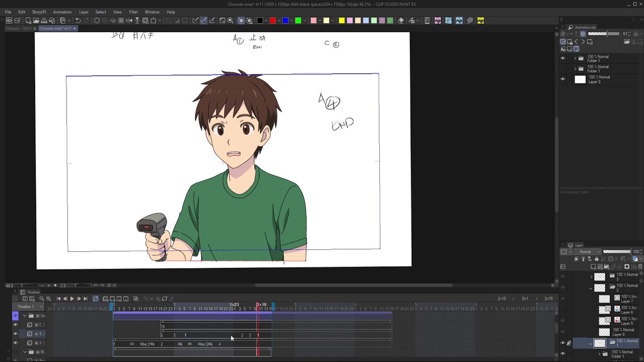Collapse the BG folder in the timeline

[x=25, y=352]
